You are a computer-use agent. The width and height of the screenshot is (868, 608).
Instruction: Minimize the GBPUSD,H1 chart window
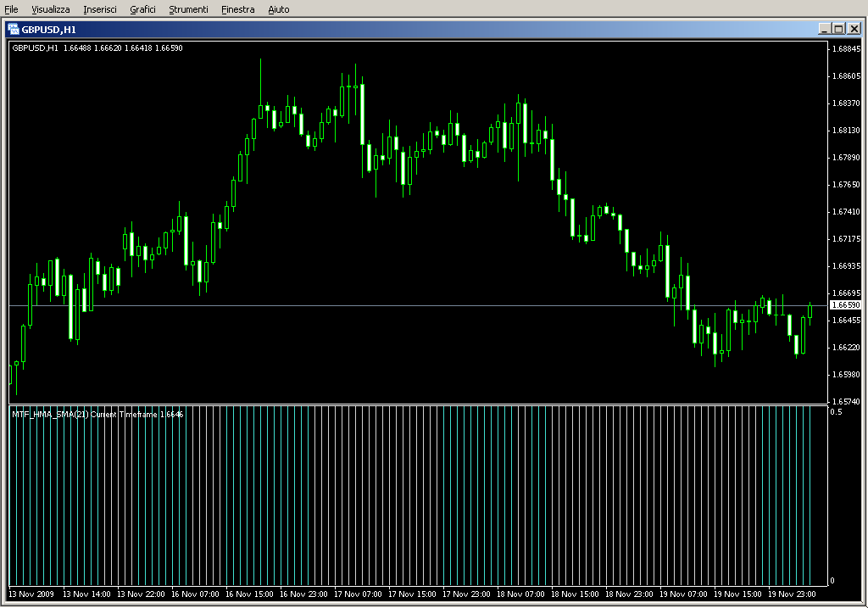824,29
